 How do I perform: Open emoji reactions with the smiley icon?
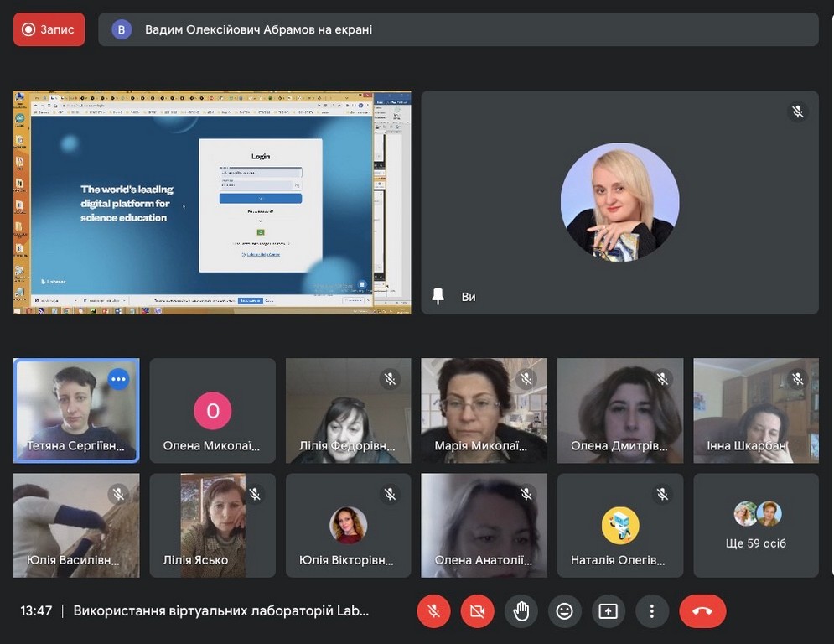tap(564, 611)
